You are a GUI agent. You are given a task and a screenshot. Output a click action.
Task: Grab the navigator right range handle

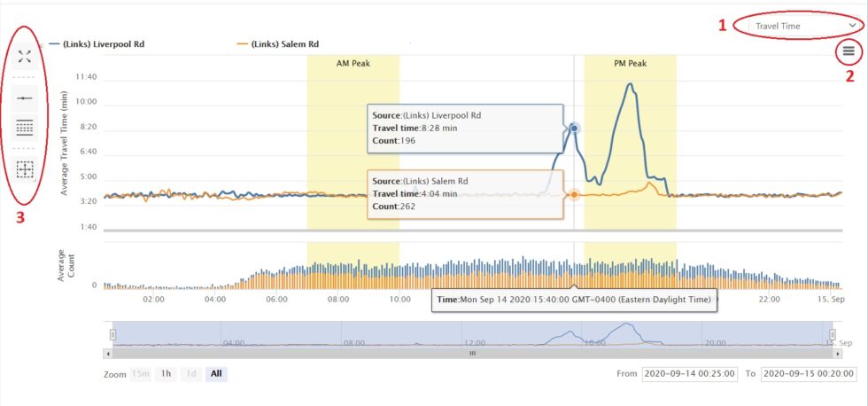click(832, 334)
